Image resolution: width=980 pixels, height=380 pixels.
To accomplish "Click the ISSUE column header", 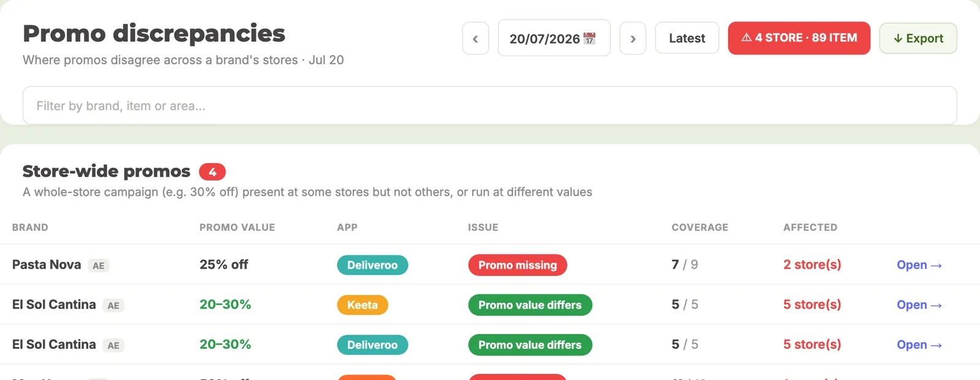I will (483, 228).
